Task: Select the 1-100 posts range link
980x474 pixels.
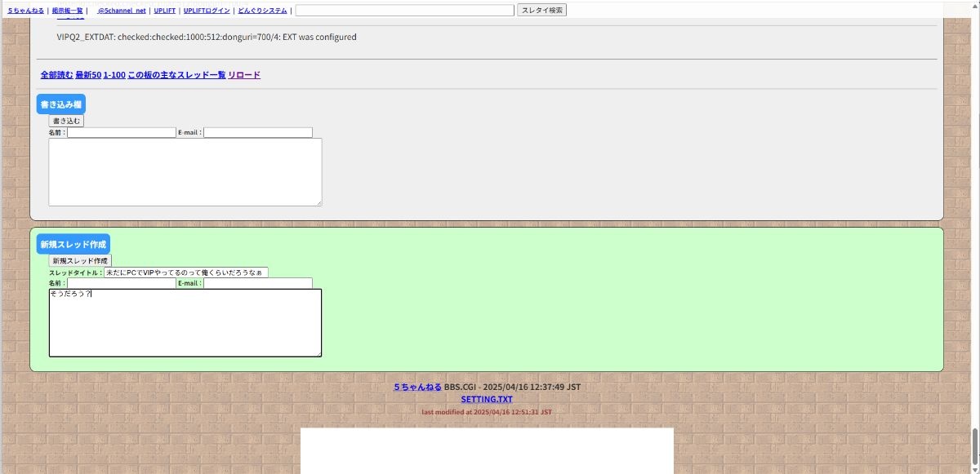Action: [114, 75]
